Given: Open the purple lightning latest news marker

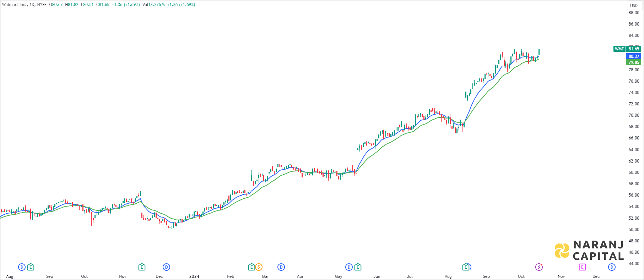Looking at the screenshot, I should pyautogui.click(x=539, y=267).
